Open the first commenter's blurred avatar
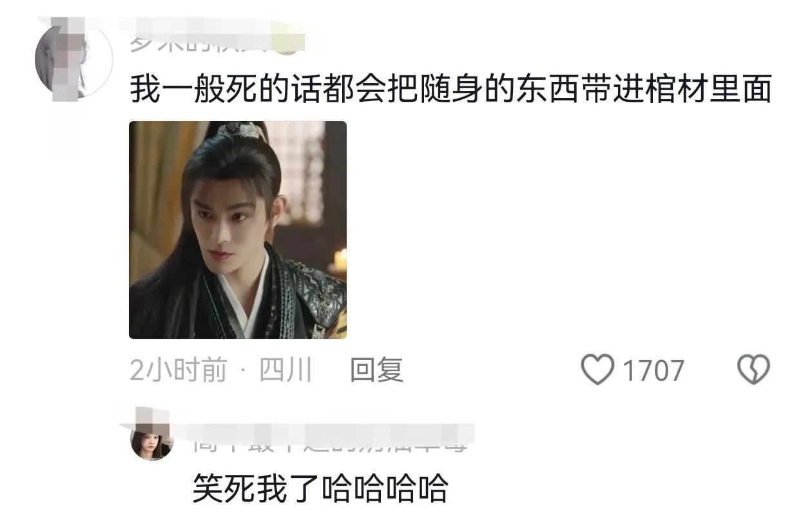812x518 pixels. 74,58
